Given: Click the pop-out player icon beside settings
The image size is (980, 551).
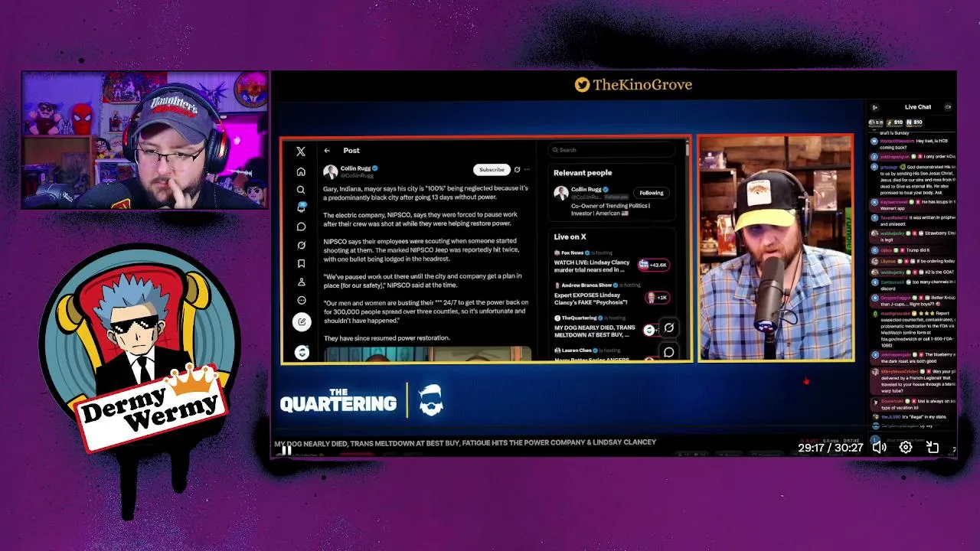Looking at the screenshot, I should tap(933, 448).
